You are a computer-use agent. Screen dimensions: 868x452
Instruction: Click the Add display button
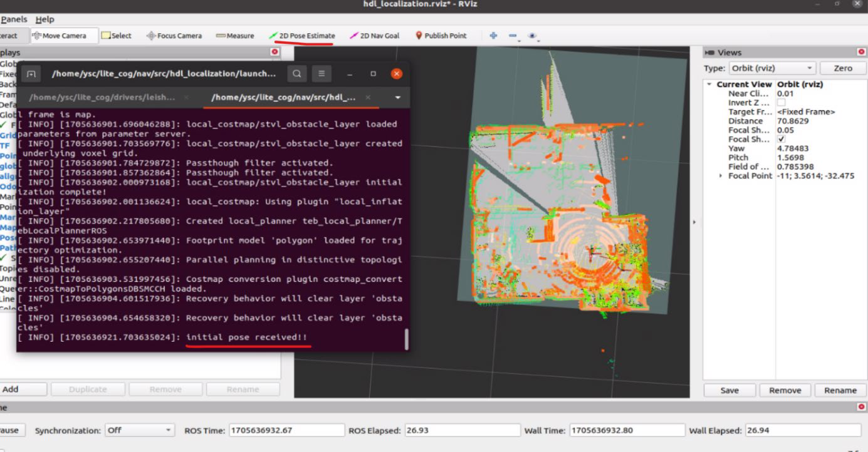tap(23, 389)
